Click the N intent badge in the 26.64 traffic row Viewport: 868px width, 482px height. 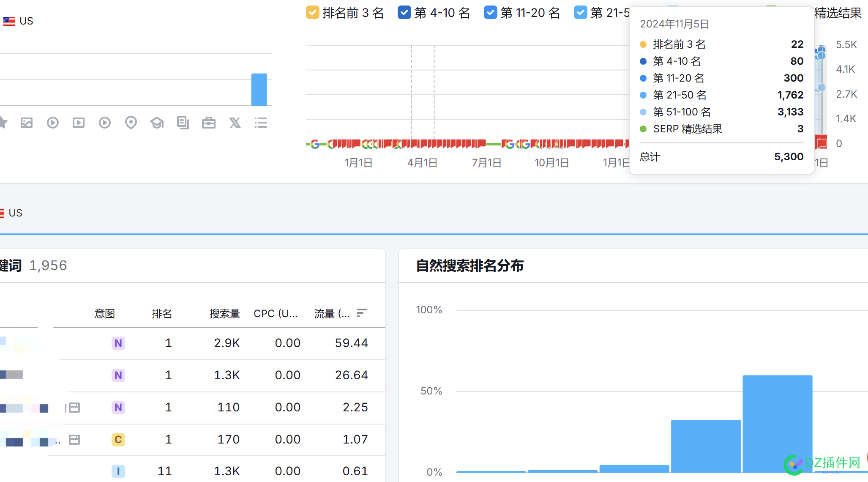(118, 375)
